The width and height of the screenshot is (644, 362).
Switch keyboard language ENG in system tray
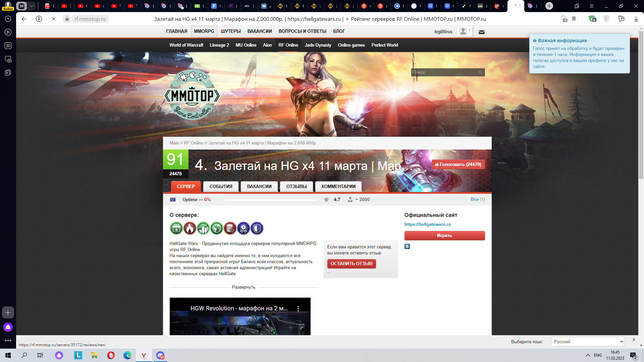click(598, 355)
